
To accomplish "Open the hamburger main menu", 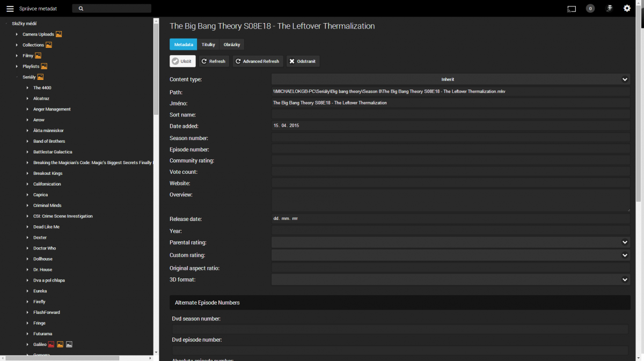I will pyautogui.click(x=10, y=9).
